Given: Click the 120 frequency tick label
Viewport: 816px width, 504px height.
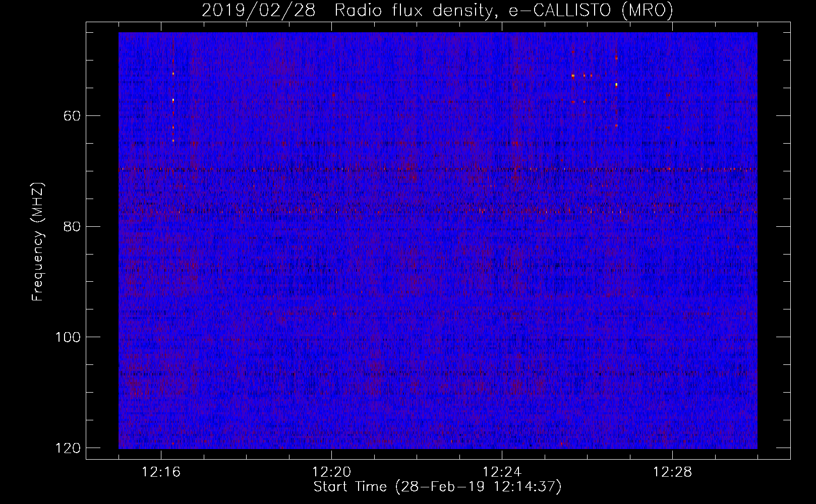Looking at the screenshot, I should click(x=68, y=448).
